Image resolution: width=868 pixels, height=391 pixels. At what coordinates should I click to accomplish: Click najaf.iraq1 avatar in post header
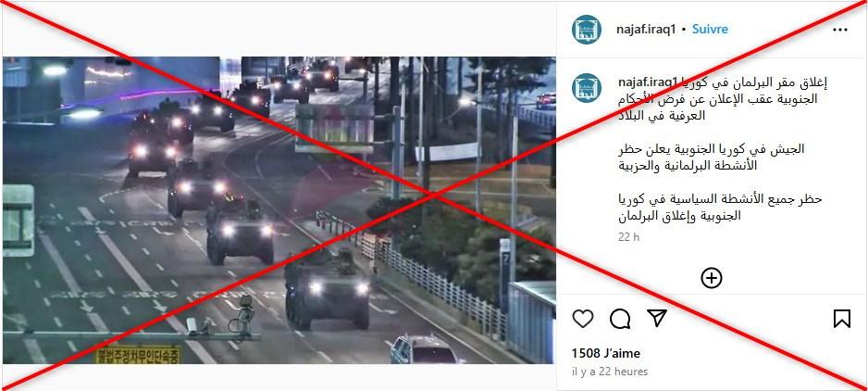click(x=587, y=30)
